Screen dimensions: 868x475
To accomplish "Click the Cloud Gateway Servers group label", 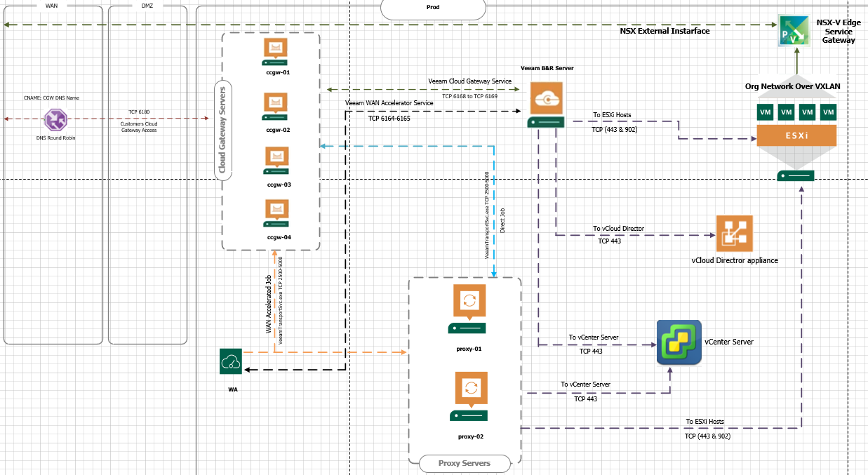I will pyautogui.click(x=222, y=131).
